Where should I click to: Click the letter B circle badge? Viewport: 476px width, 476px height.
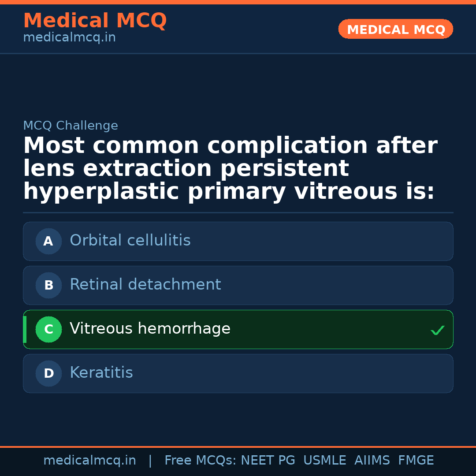48,285
